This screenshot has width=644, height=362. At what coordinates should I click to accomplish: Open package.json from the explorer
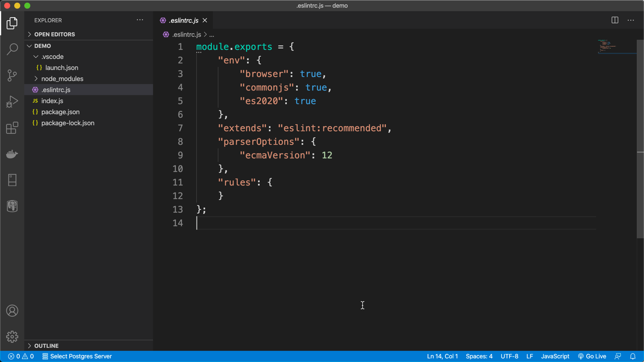89,112
